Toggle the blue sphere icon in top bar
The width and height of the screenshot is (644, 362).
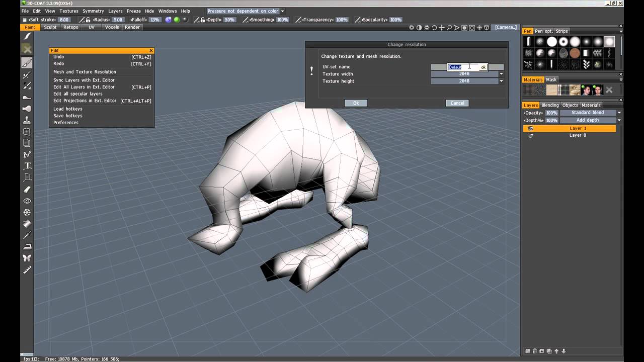tap(168, 20)
